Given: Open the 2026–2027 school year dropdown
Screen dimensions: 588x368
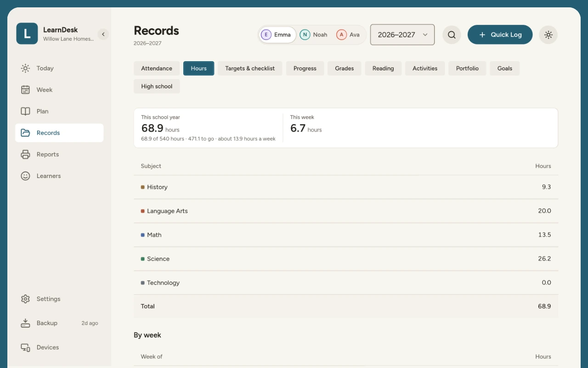Looking at the screenshot, I should tap(402, 35).
